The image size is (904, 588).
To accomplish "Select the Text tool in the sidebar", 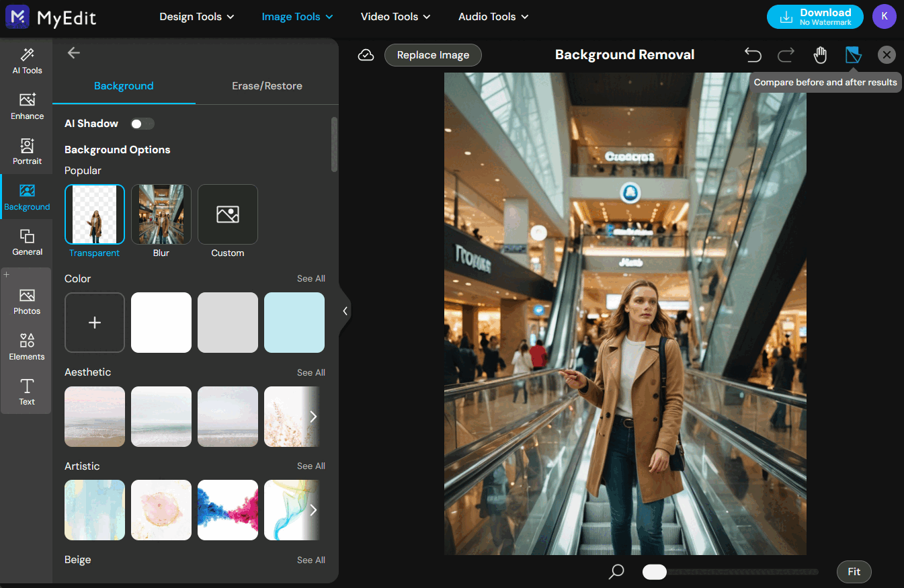I will tap(26, 392).
